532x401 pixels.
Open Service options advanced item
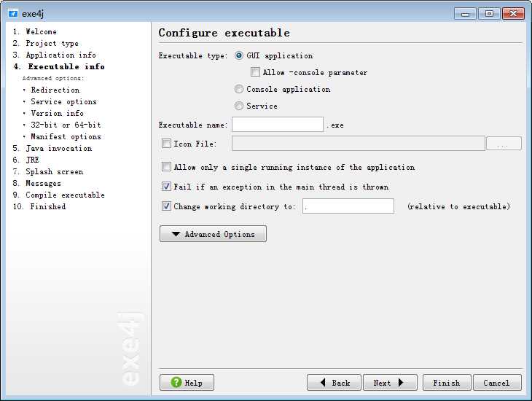(64, 101)
